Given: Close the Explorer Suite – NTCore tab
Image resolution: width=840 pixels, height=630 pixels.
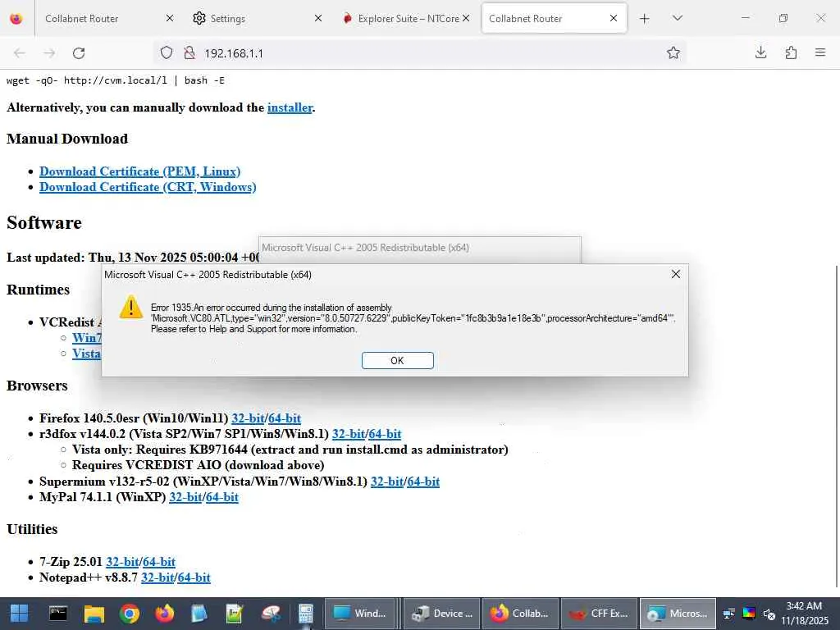Looking at the screenshot, I should click(466, 18).
